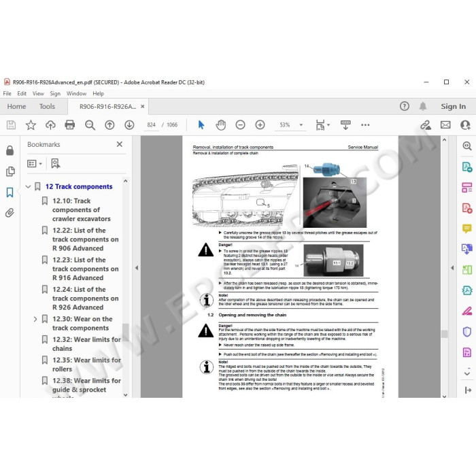
Task: Open more tools ellipsis
Action: click(x=365, y=124)
